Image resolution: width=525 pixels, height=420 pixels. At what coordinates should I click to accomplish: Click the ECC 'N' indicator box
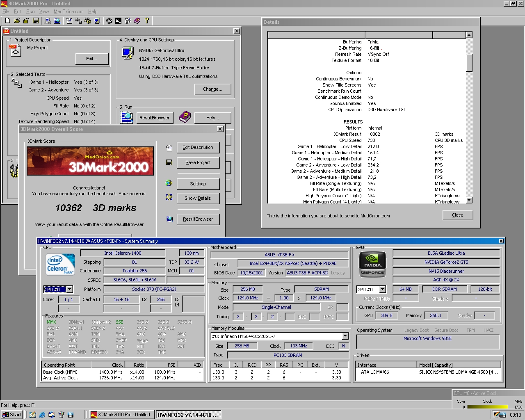tap(344, 346)
